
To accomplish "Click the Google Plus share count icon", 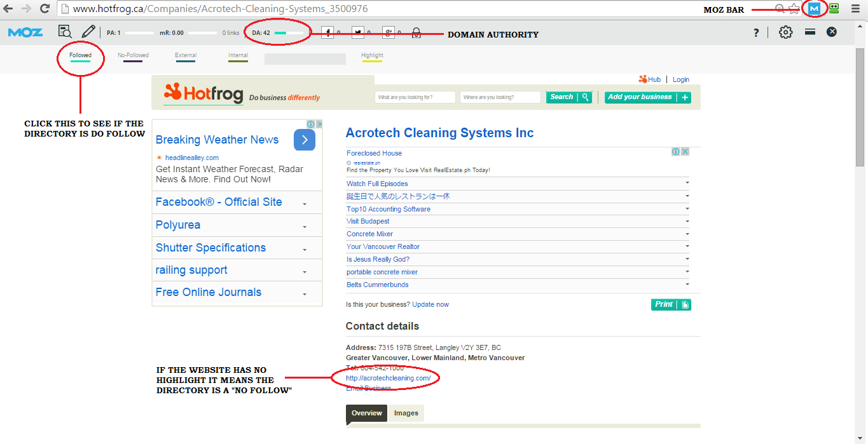I will click(388, 32).
